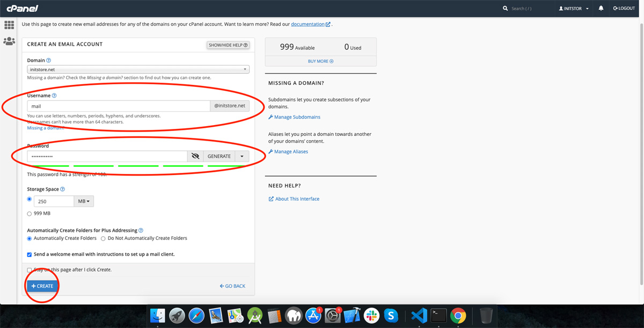
Task: Open the Manage Subdomains link
Action: click(297, 117)
